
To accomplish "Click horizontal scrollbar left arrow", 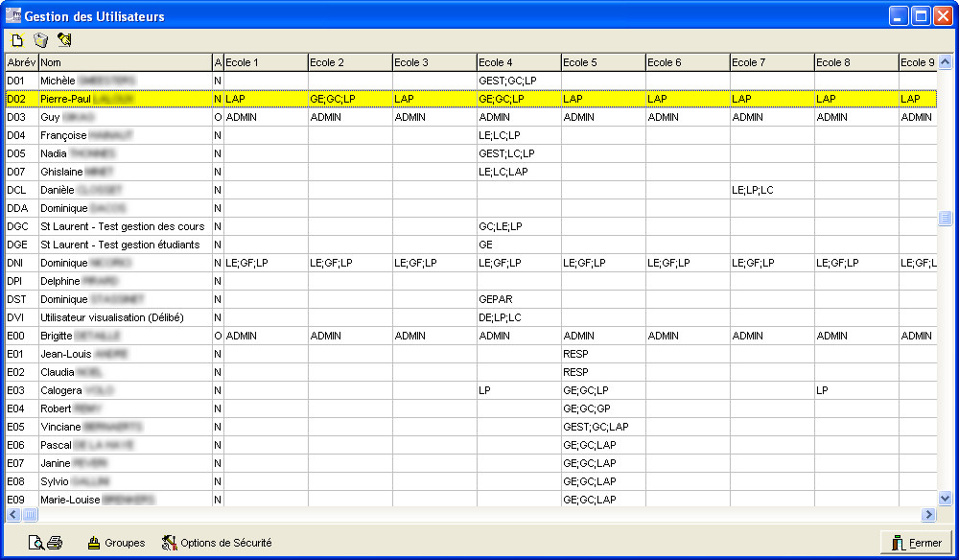I will tap(13, 515).
